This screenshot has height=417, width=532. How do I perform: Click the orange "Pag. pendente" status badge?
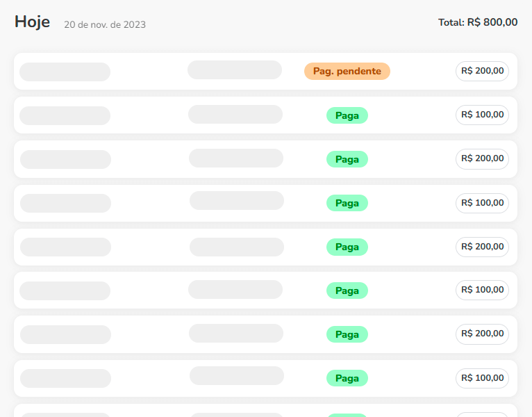[347, 71]
